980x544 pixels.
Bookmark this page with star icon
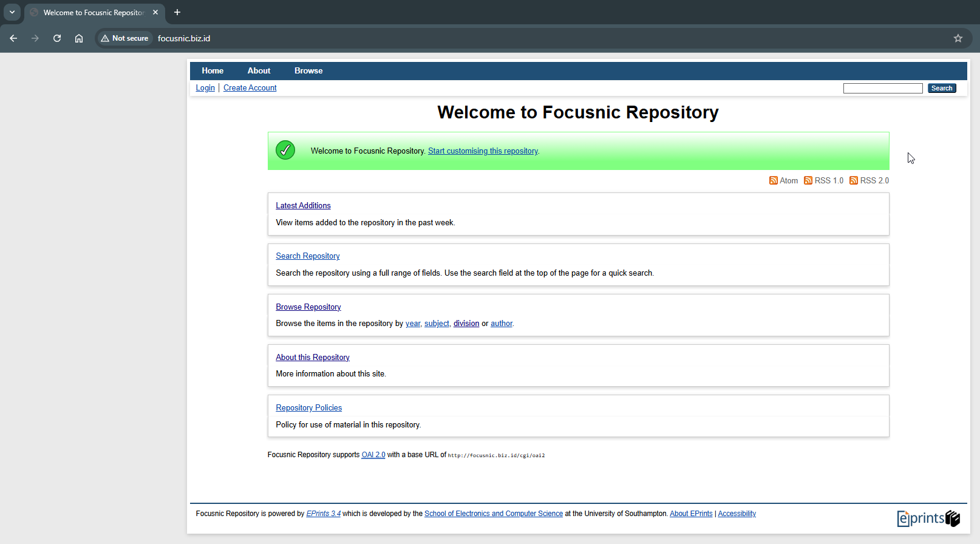click(958, 38)
